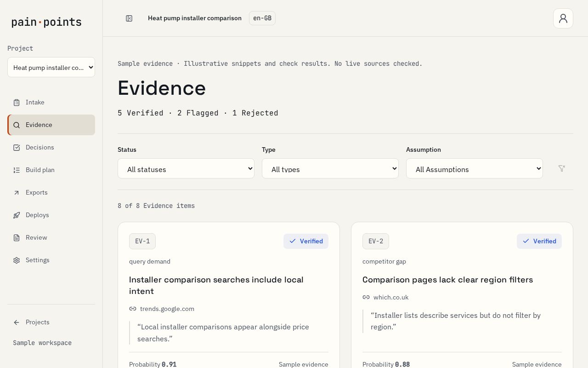Screen dimensions: 588x368
Task: Click the link icon beside trends.google.com
Action: 133,309
